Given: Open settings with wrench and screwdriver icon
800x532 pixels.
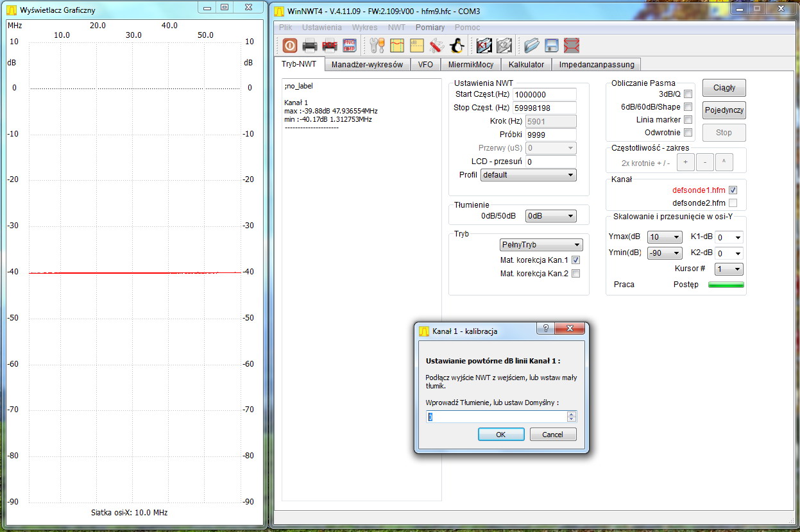Looking at the screenshot, I should pos(377,46).
